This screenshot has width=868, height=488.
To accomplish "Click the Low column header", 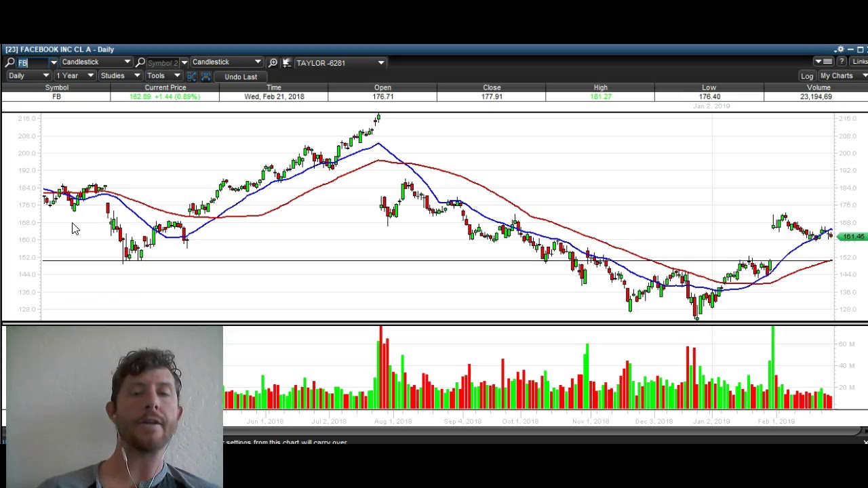I will pos(709,87).
